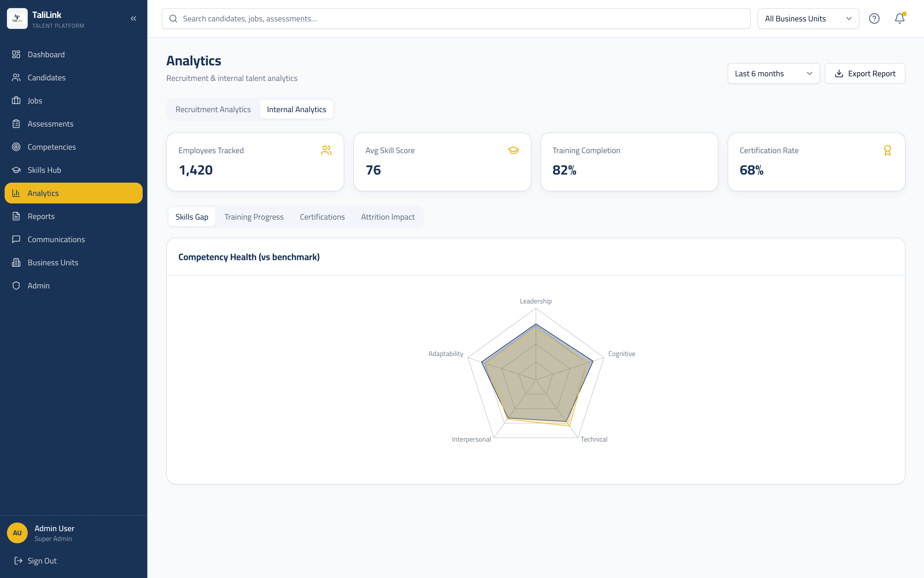Click the Employees Tracked card value 1,420
The width and height of the screenshot is (924, 578).
195,170
